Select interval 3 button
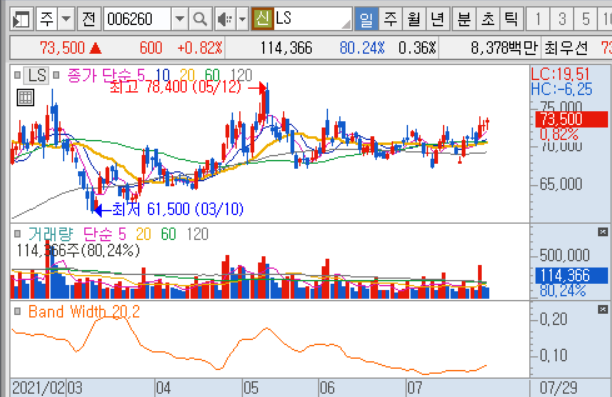Image resolution: width=612 pixels, height=397 pixels. [562, 19]
